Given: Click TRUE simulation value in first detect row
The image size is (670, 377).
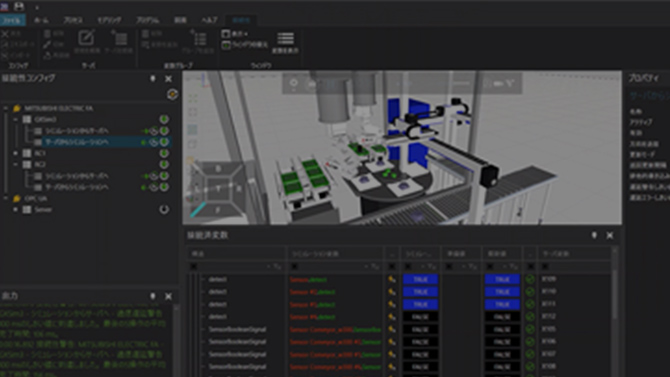Looking at the screenshot, I should point(420,279).
